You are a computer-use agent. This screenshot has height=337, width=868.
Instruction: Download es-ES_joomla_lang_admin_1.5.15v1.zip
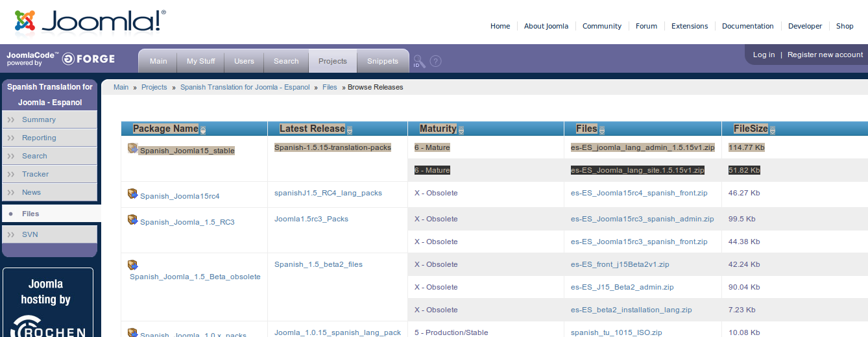643,147
